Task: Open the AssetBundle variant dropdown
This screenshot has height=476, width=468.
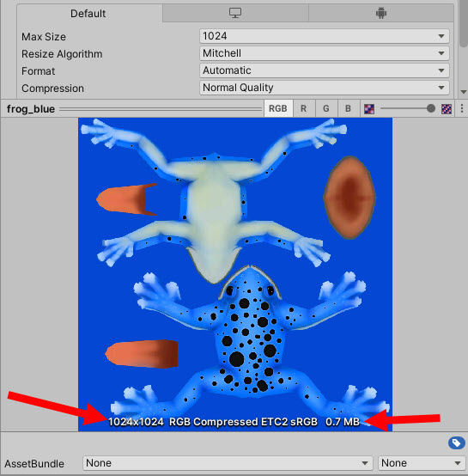Action: point(422,463)
